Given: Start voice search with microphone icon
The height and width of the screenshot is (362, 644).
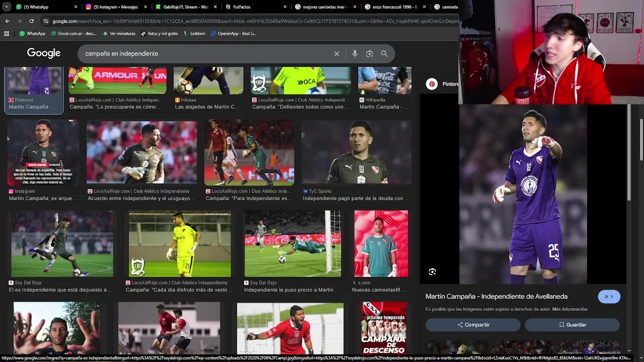Looking at the screenshot, I should click(355, 54).
